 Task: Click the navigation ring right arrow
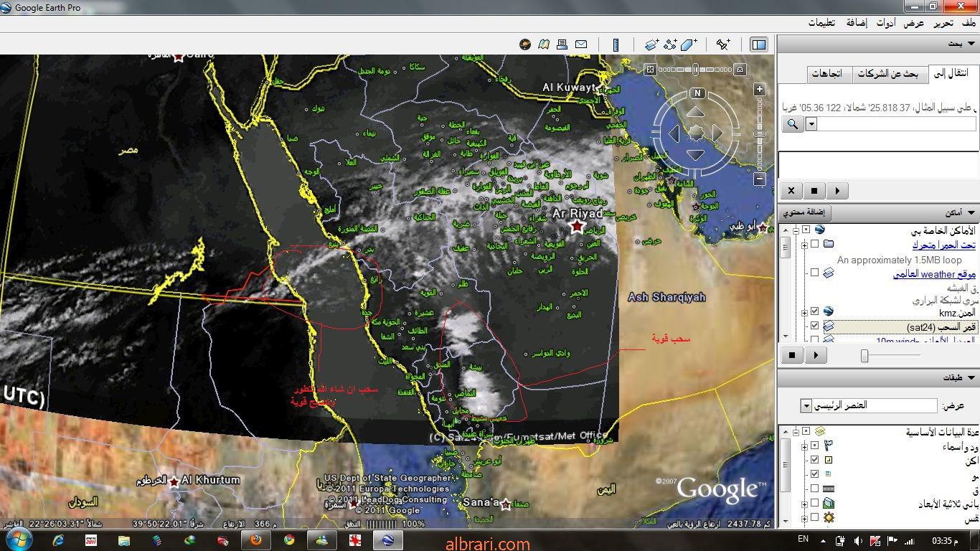[x=717, y=133]
